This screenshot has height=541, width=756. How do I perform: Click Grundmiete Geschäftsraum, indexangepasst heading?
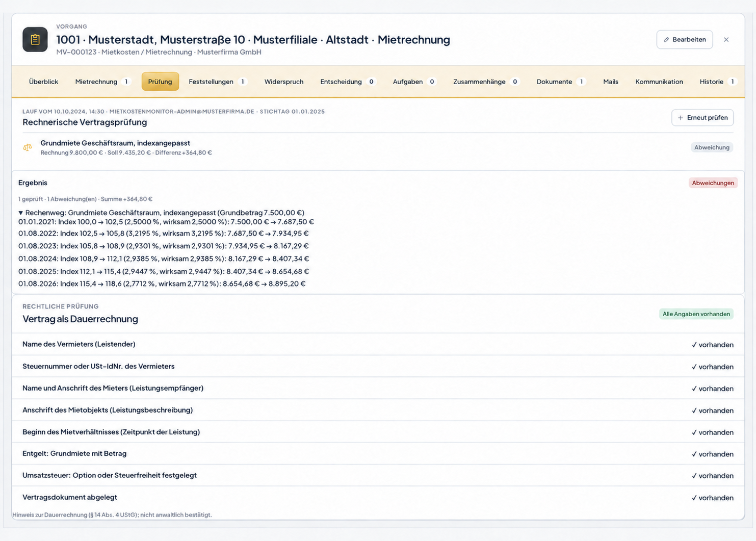pos(115,143)
